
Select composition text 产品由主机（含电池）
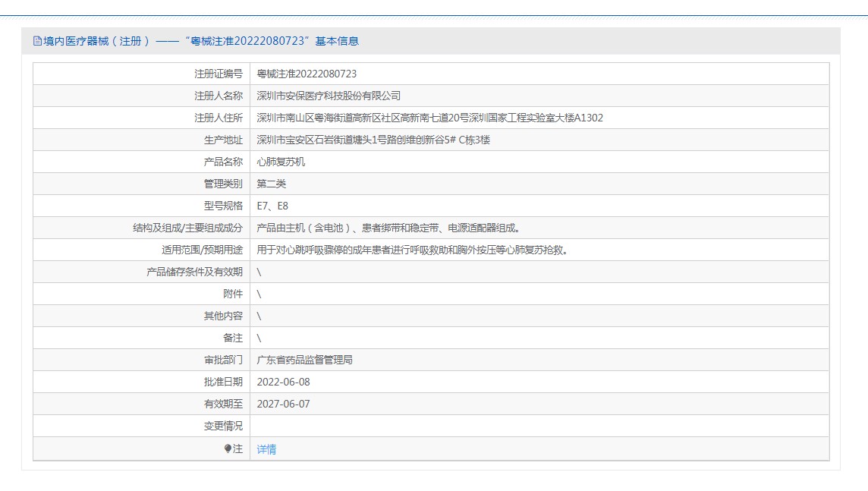coord(388,228)
